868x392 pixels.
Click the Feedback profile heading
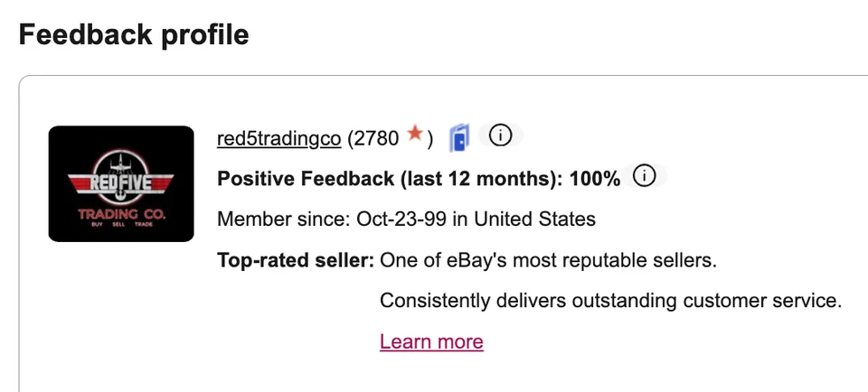pyautogui.click(x=134, y=34)
